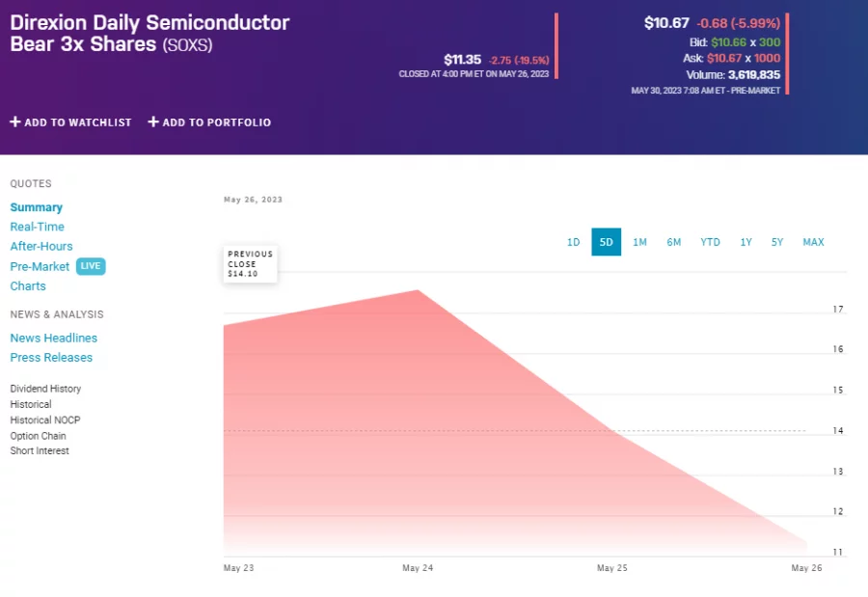Viewport: 868px width, 597px height.
Task: View After-Hours trading data
Action: click(x=41, y=246)
